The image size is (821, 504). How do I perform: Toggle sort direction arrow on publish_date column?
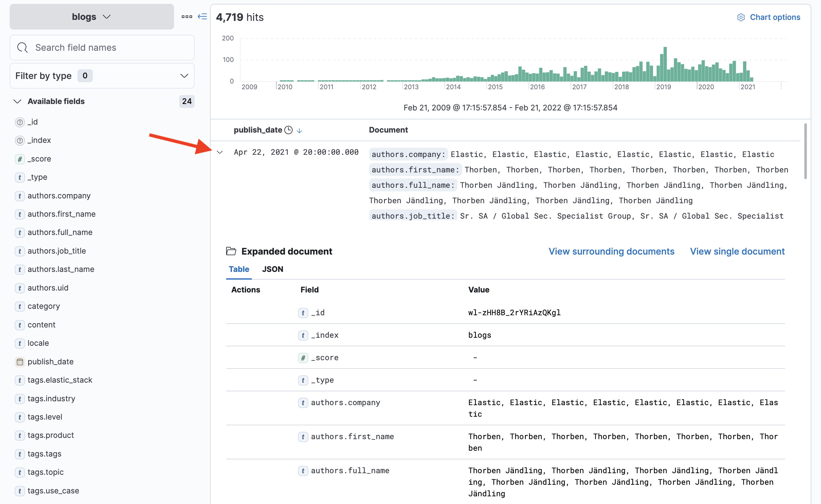(x=299, y=130)
